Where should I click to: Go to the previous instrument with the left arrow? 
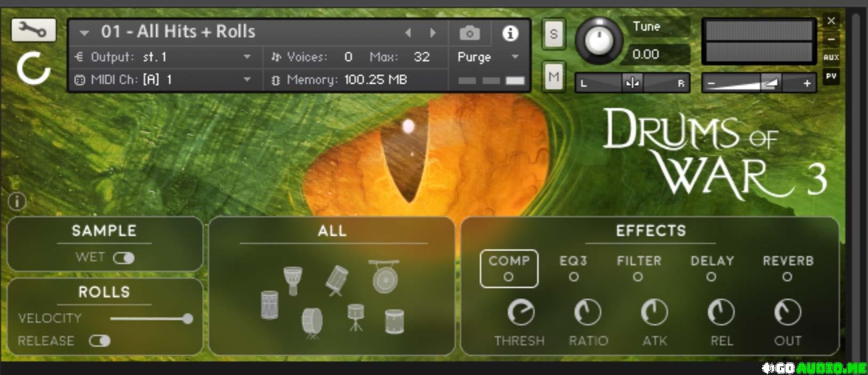click(409, 33)
